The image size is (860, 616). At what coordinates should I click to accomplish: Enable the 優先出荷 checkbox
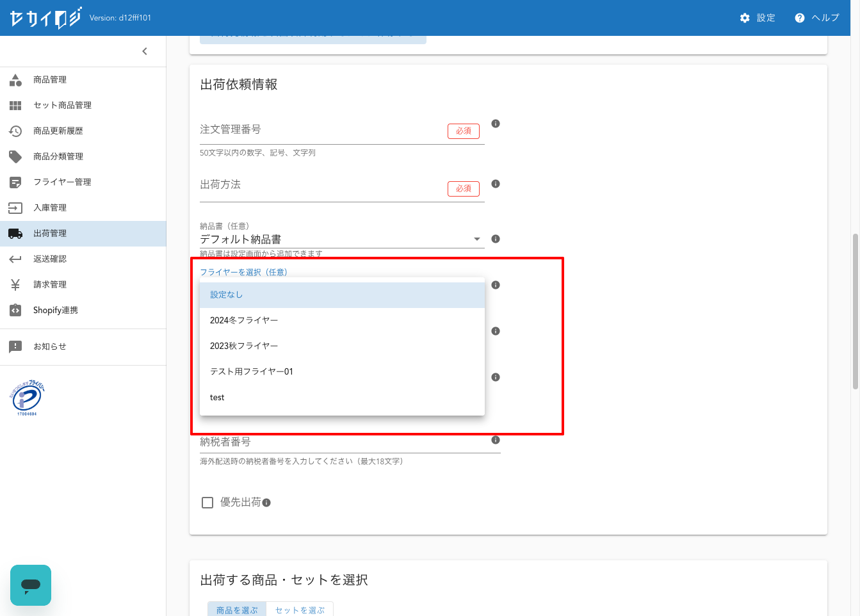pyautogui.click(x=207, y=503)
